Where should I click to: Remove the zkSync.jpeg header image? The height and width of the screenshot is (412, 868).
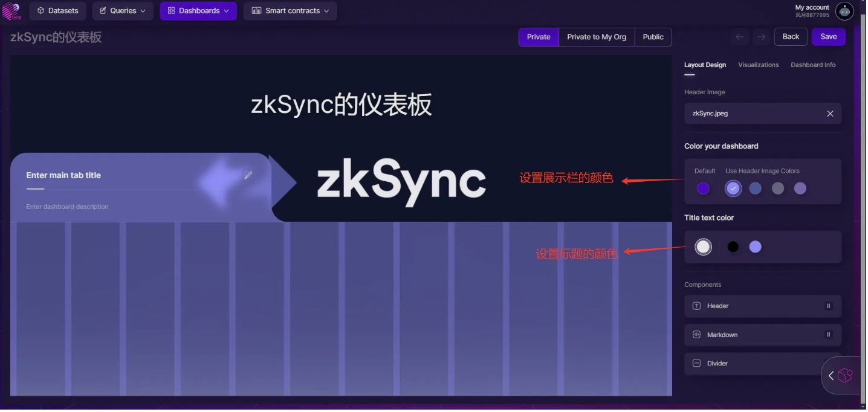pos(831,114)
